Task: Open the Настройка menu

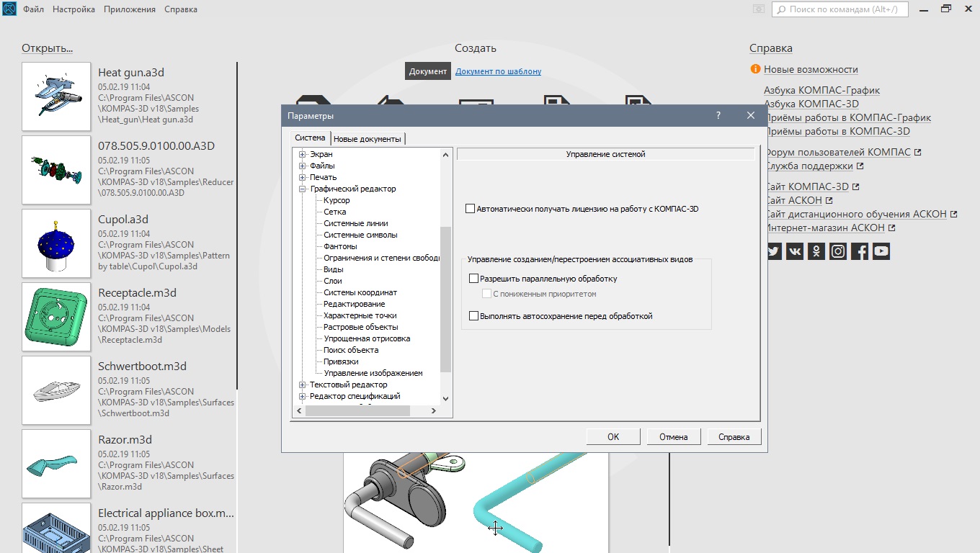Action: point(73,9)
